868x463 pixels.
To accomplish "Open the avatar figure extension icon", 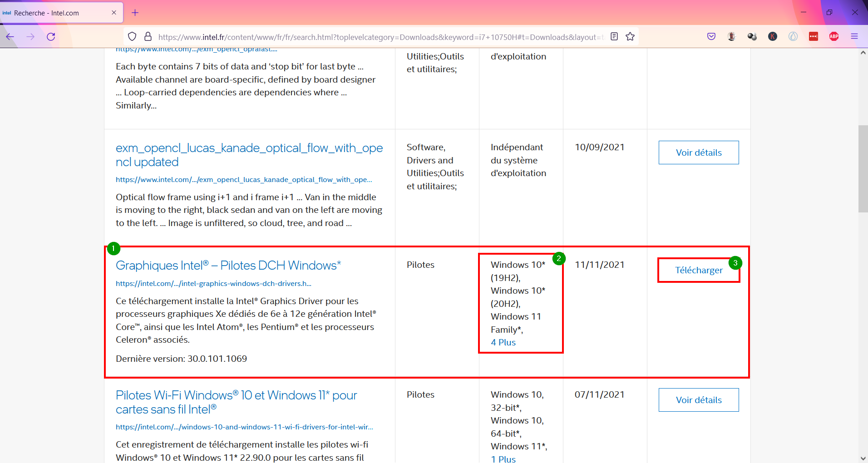I will [x=732, y=36].
